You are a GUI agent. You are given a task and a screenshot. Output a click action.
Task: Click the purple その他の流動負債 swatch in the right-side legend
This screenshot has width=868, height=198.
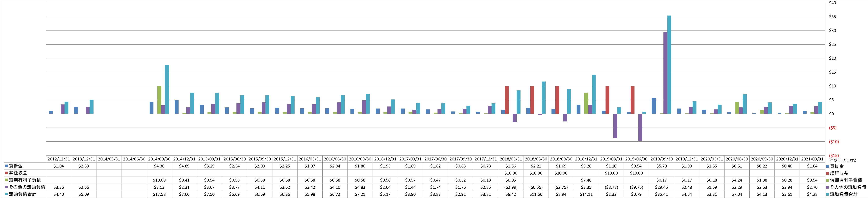pos(828,187)
